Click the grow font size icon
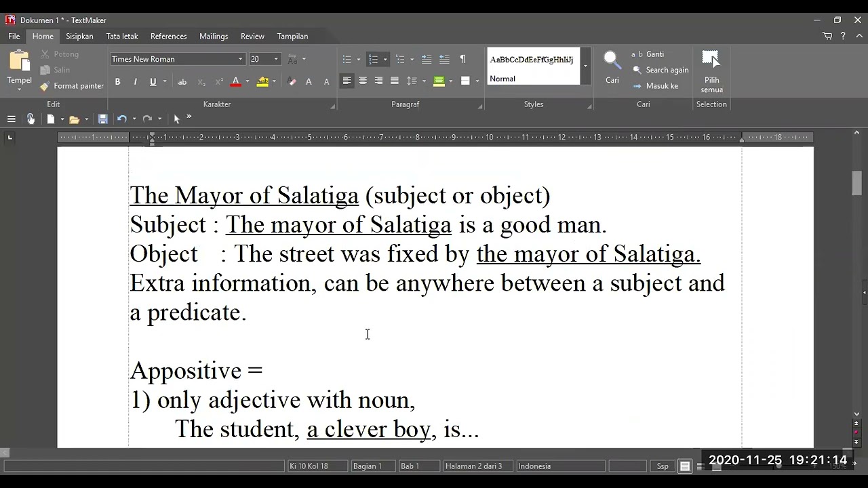The height and width of the screenshot is (488, 868). click(x=309, y=82)
